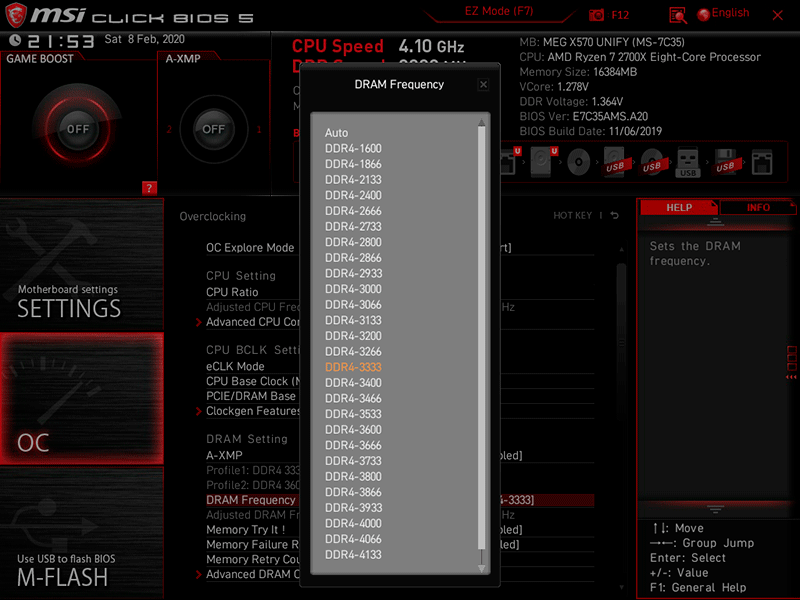
Task: Pick the DDR4-2800 option
Action: pyautogui.click(x=353, y=242)
